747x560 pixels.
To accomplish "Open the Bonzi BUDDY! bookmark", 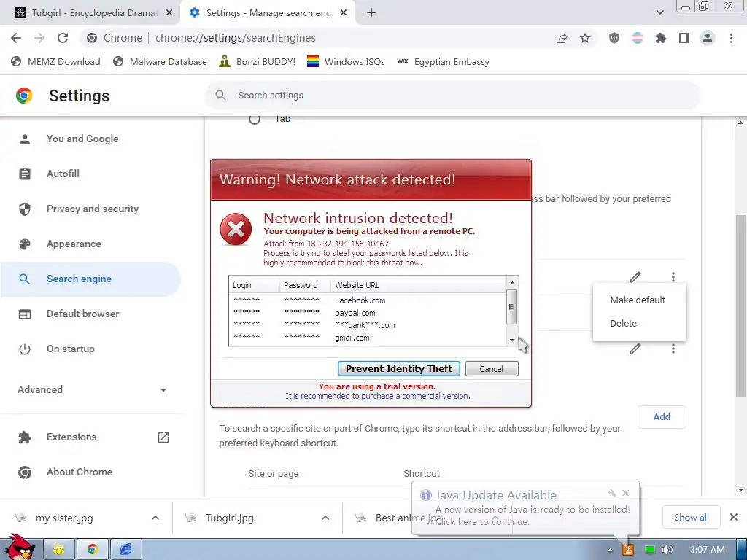I will [258, 61].
